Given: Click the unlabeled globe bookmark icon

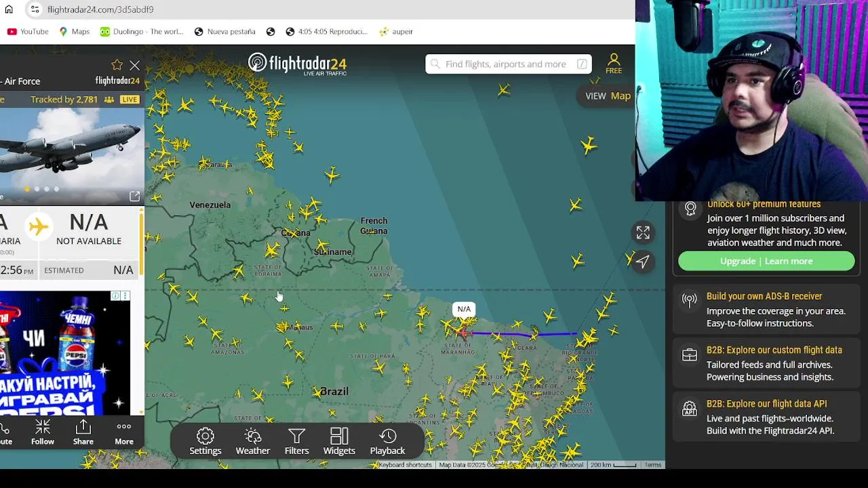Looking at the screenshot, I should point(271,31).
